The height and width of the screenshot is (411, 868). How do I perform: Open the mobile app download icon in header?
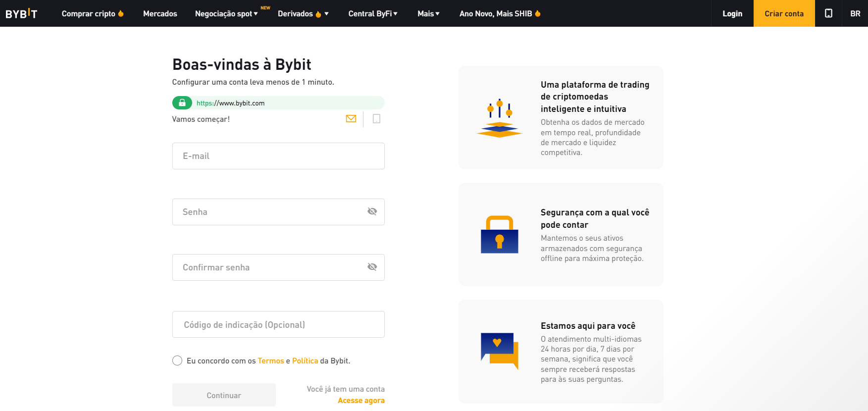[x=828, y=13]
